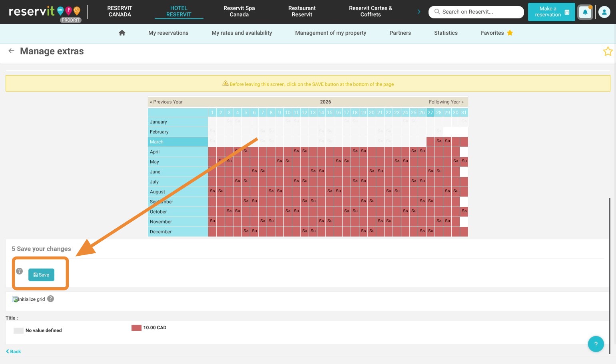Go to Following Year in calendar
Screen dimensions: 616x364
pos(446,102)
